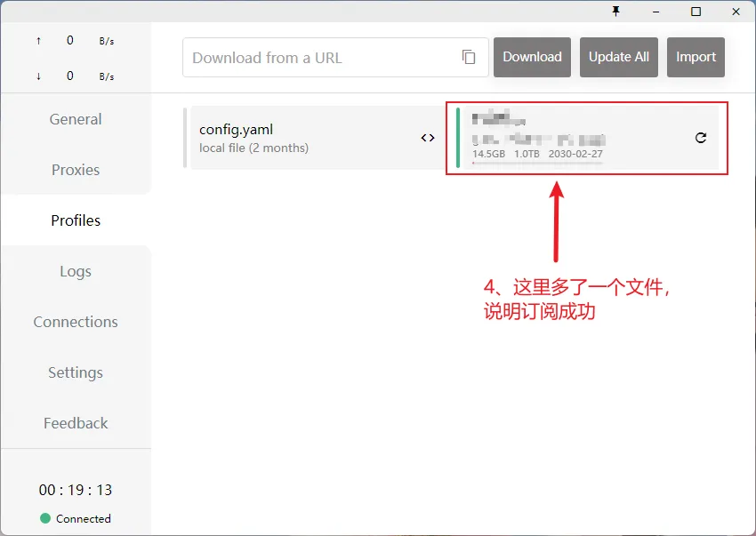The width and height of the screenshot is (756, 536).
Task: Refresh the subscription profile with the refresh icon
Action: [x=698, y=138]
